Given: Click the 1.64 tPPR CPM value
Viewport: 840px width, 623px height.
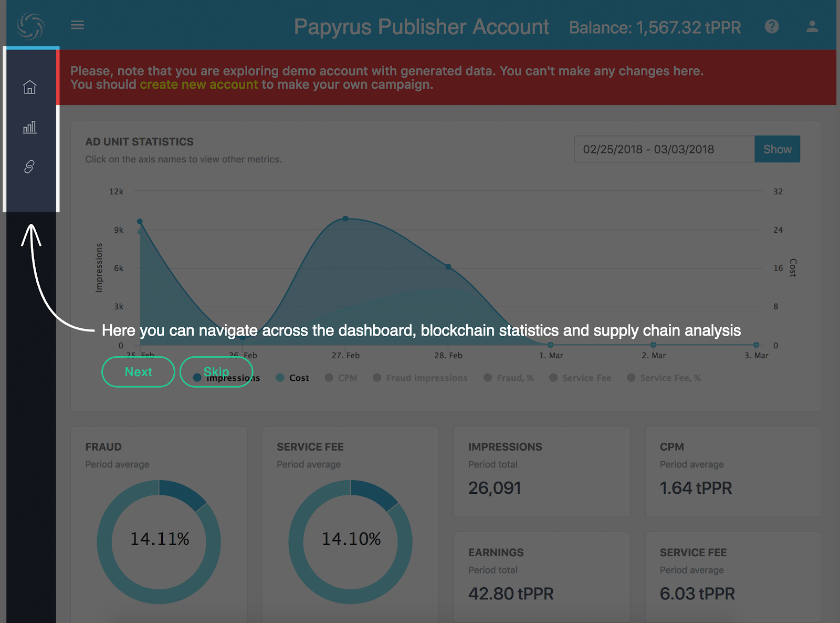Looking at the screenshot, I should 696,488.
